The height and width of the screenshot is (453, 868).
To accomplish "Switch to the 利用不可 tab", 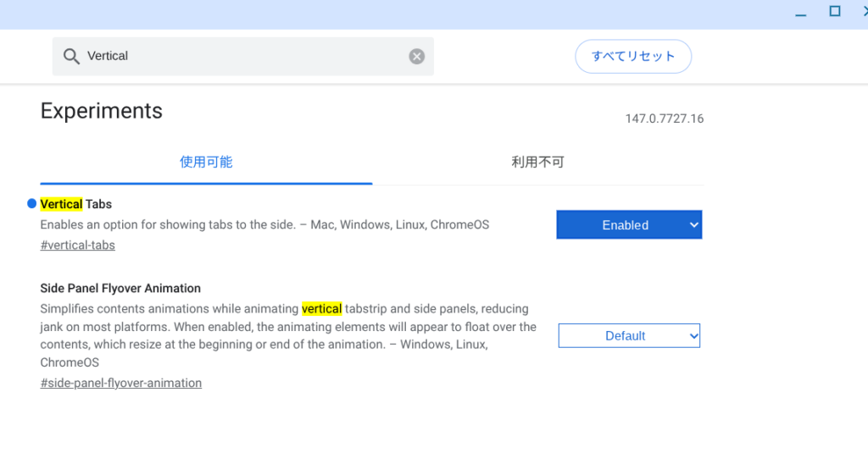I will tap(537, 162).
